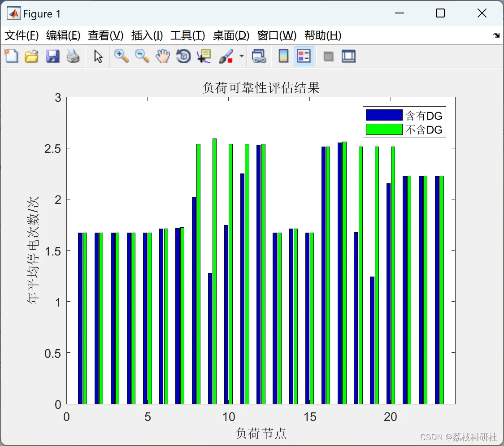Open the 工具(T) menu
Image resolution: width=504 pixels, height=446 pixels.
click(x=188, y=35)
